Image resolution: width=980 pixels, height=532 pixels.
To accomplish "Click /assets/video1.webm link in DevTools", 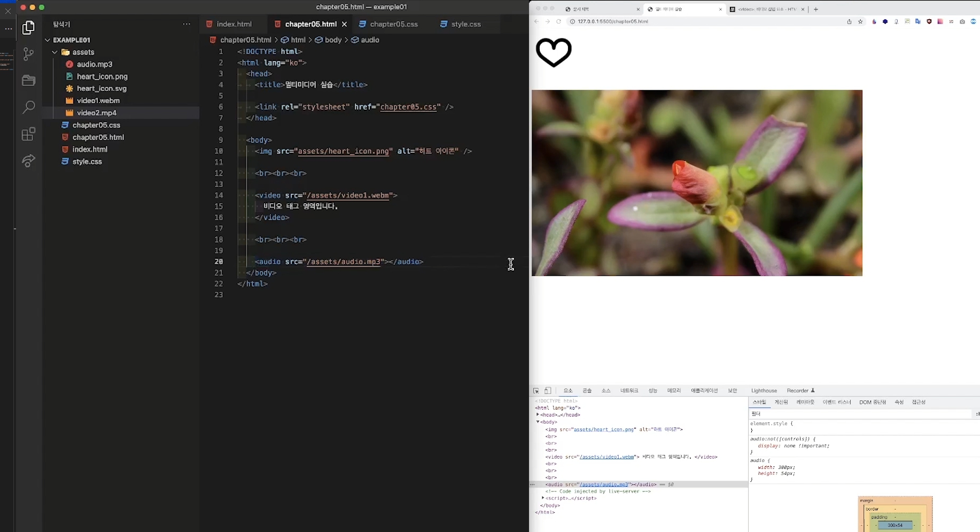I will [606, 457].
